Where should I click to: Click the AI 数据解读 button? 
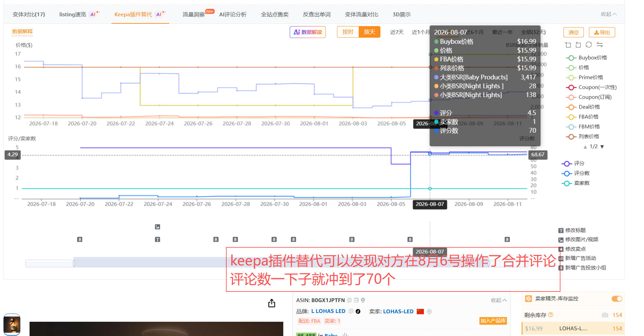pyautogui.click(x=308, y=32)
